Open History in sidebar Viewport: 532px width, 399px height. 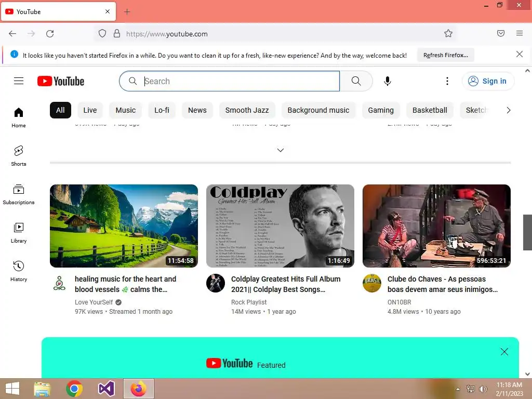point(19,271)
